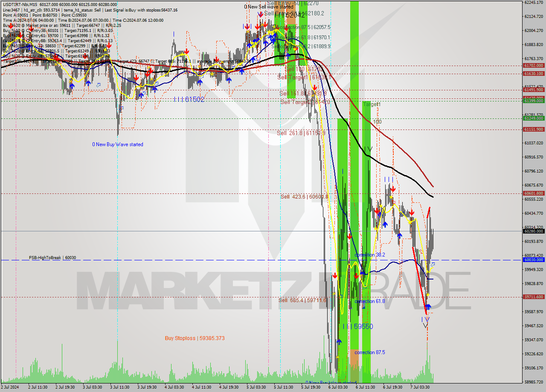
Task: Click the 61883.820 price axis value
Action: click(534, 44)
